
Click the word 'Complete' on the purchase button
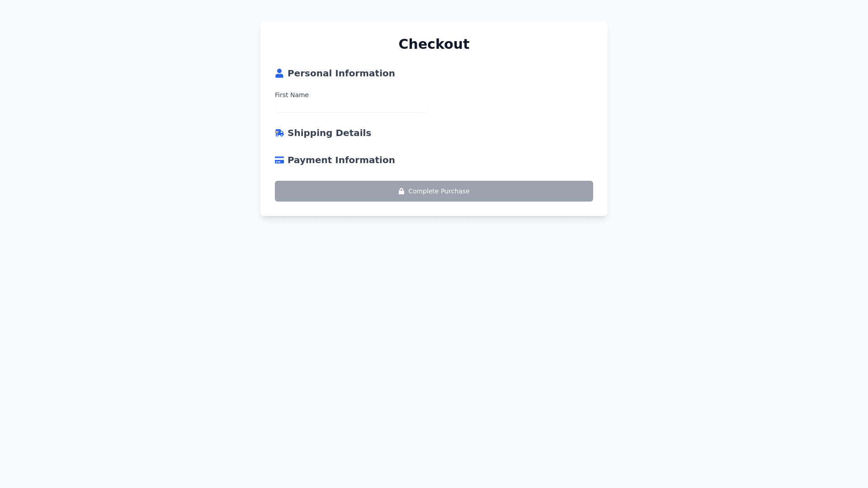423,191
